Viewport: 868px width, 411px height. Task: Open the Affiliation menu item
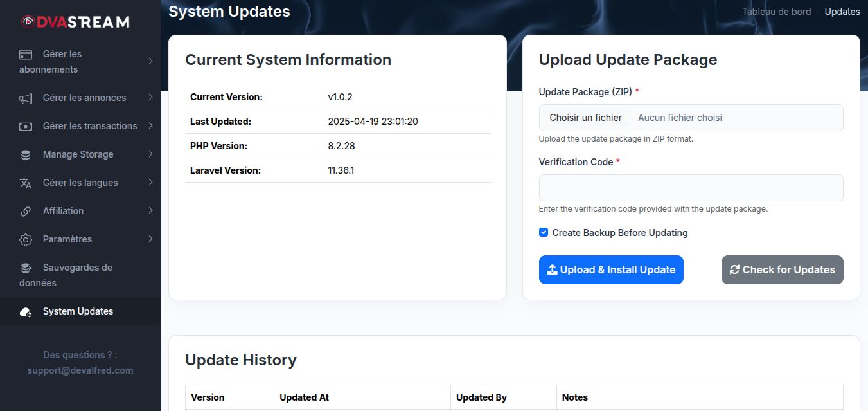[x=80, y=211]
